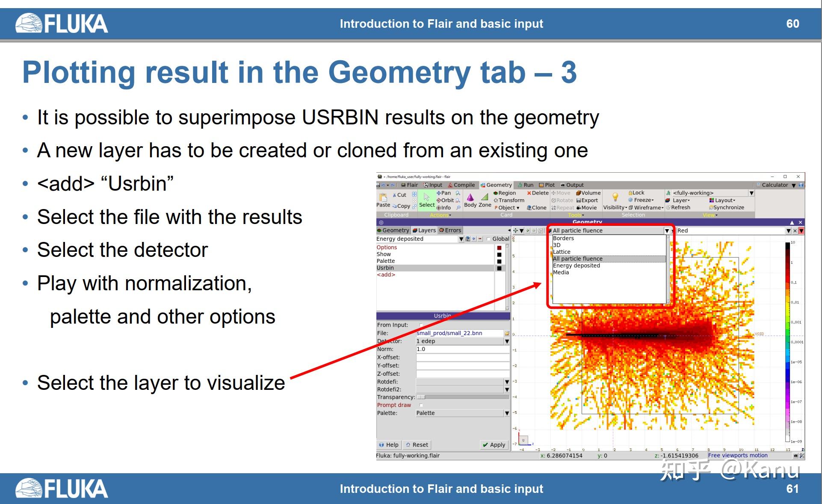Screen dimensions: 822x504
Task: Enable the From Input checkbox
Action: coord(421,325)
